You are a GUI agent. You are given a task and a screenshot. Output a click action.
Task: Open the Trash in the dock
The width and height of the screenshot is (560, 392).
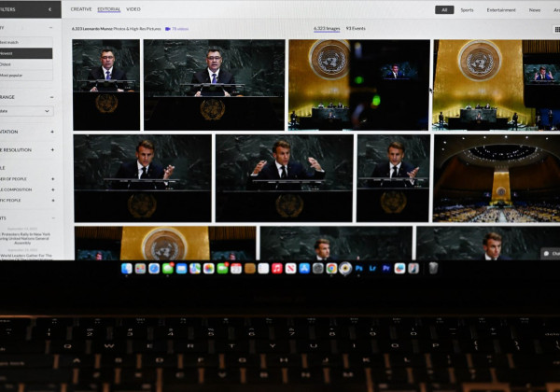coord(433,268)
